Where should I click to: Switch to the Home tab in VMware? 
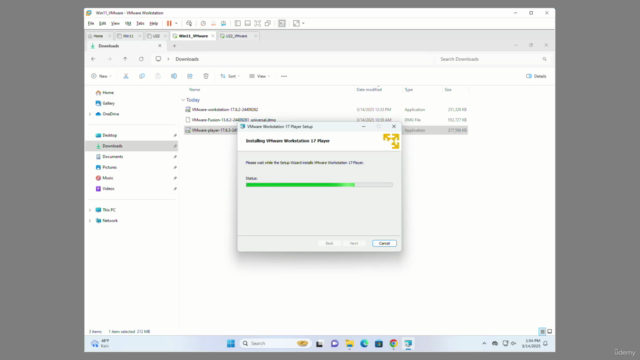[98, 36]
